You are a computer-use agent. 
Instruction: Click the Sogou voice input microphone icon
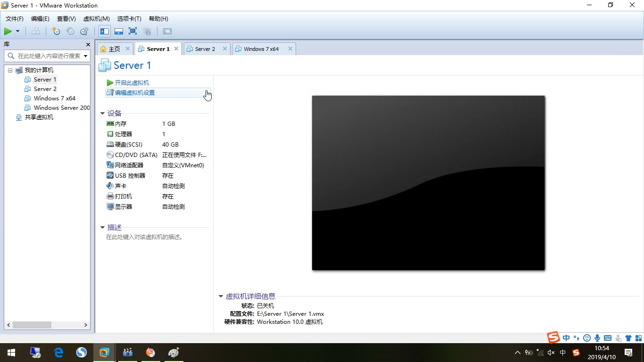click(597, 338)
